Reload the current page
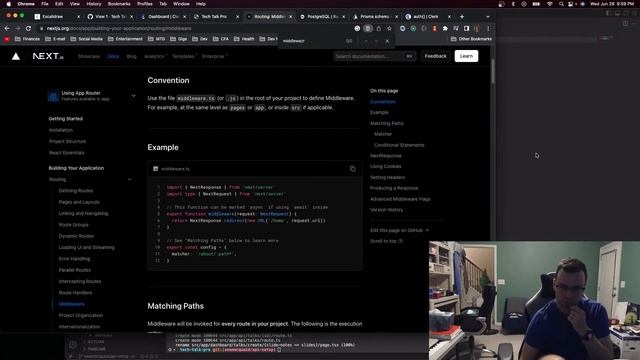 (x=28, y=29)
